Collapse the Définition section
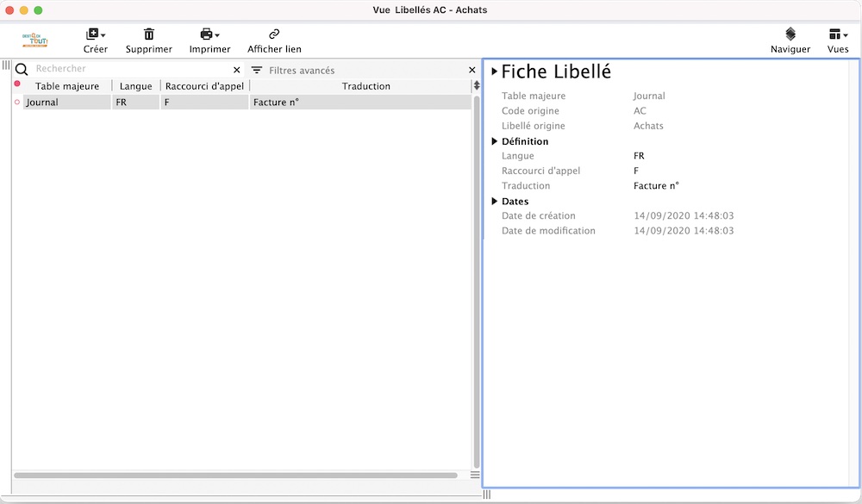 click(494, 141)
